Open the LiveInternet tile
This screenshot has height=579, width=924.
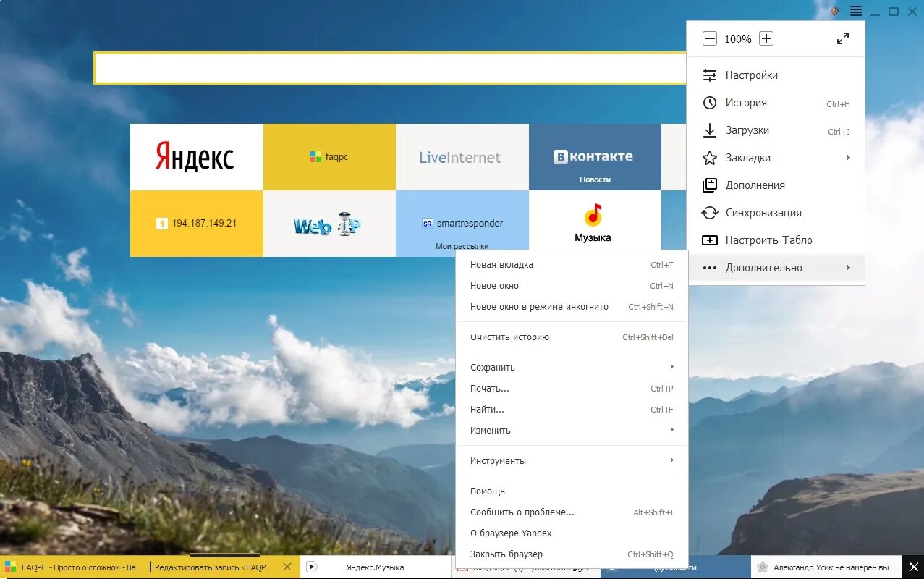pos(462,157)
